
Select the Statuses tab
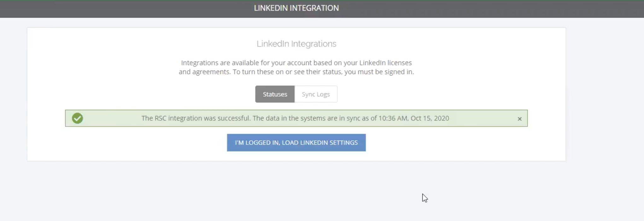click(275, 94)
